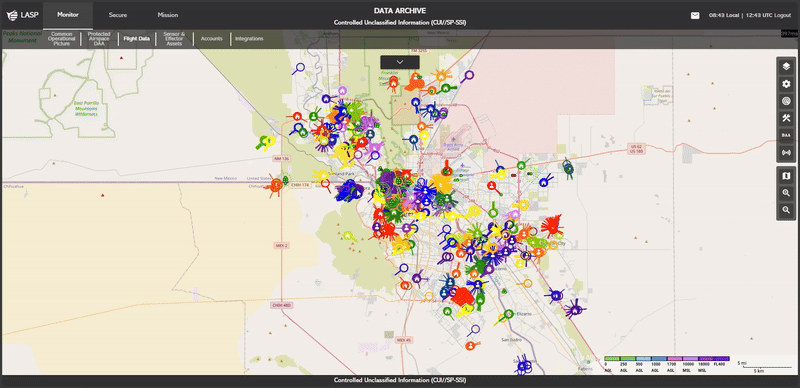Click the 0 AGL green legend swatch
Image resolution: width=800 pixels, height=388 pixels.
tap(611, 359)
